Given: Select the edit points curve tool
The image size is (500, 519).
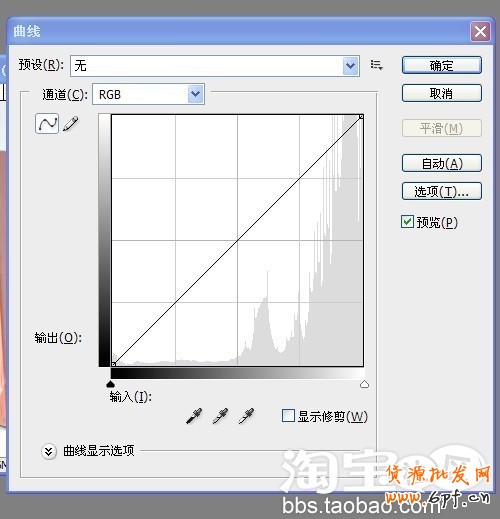Looking at the screenshot, I should click(x=47, y=124).
